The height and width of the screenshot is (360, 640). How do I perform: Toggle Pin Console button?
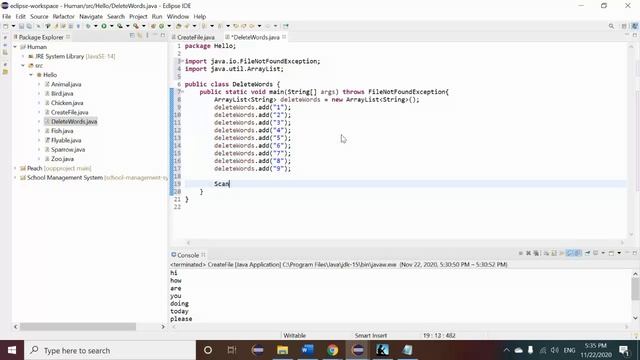click(588, 253)
